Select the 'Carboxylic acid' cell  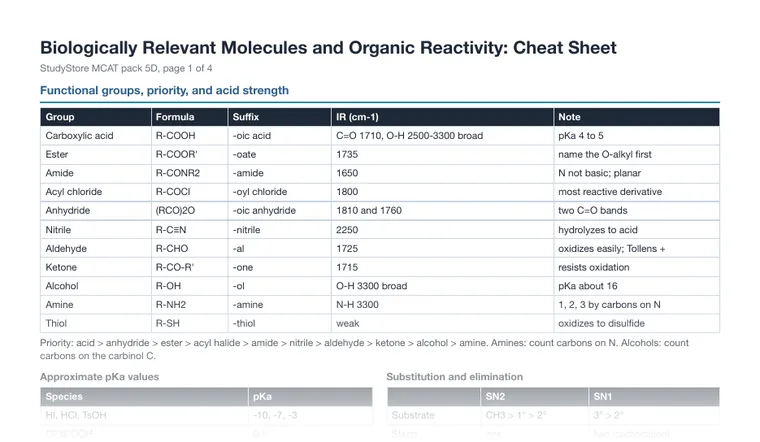point(95,136)
